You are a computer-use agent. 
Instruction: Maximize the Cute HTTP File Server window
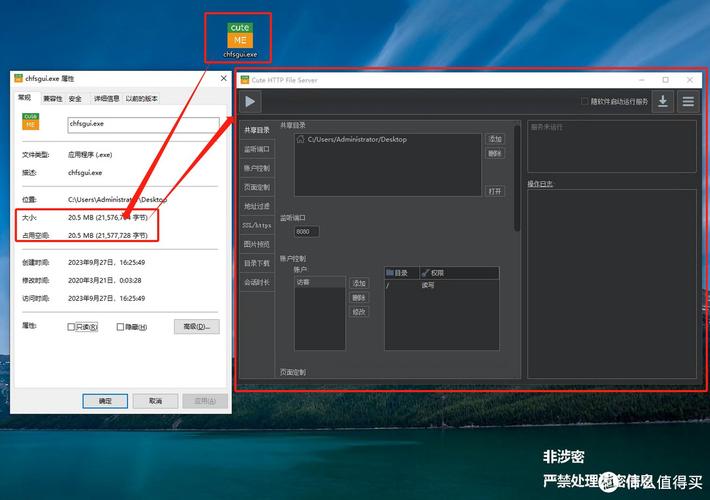click(x=666, y=80)
